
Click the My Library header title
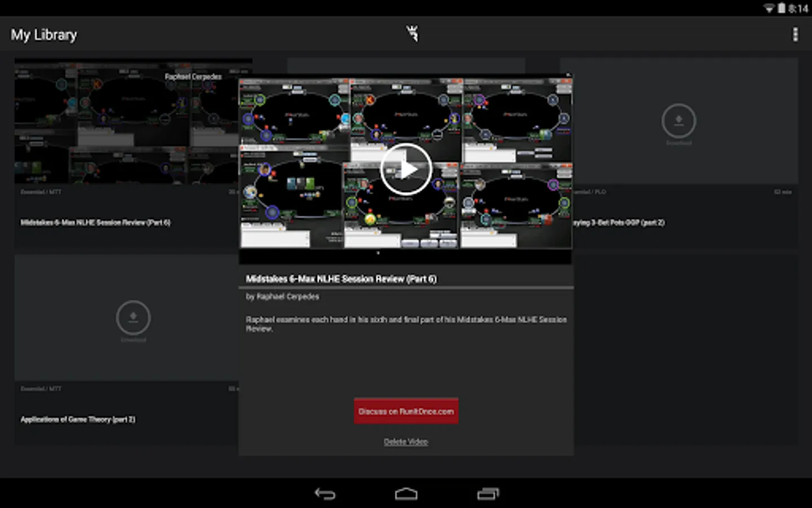coord(44,35)
